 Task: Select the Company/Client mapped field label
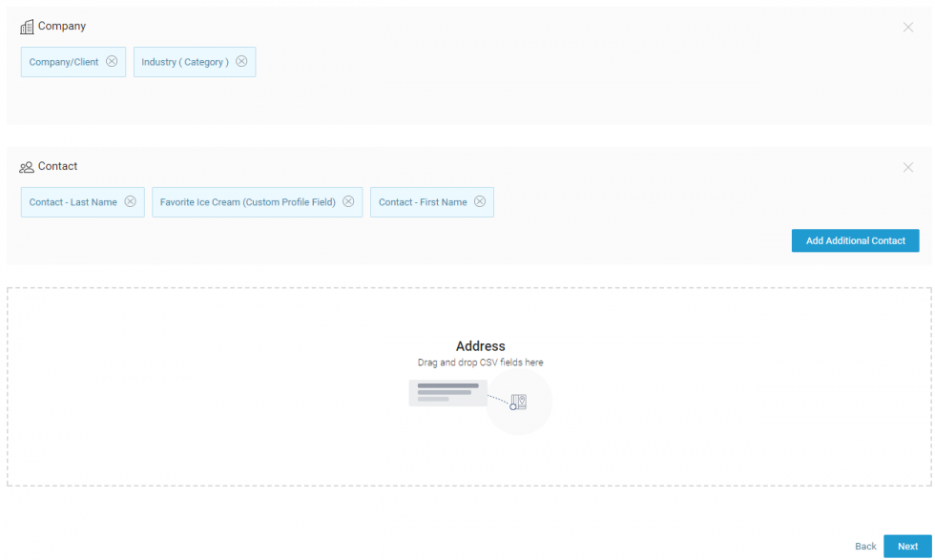coord(64,62)
